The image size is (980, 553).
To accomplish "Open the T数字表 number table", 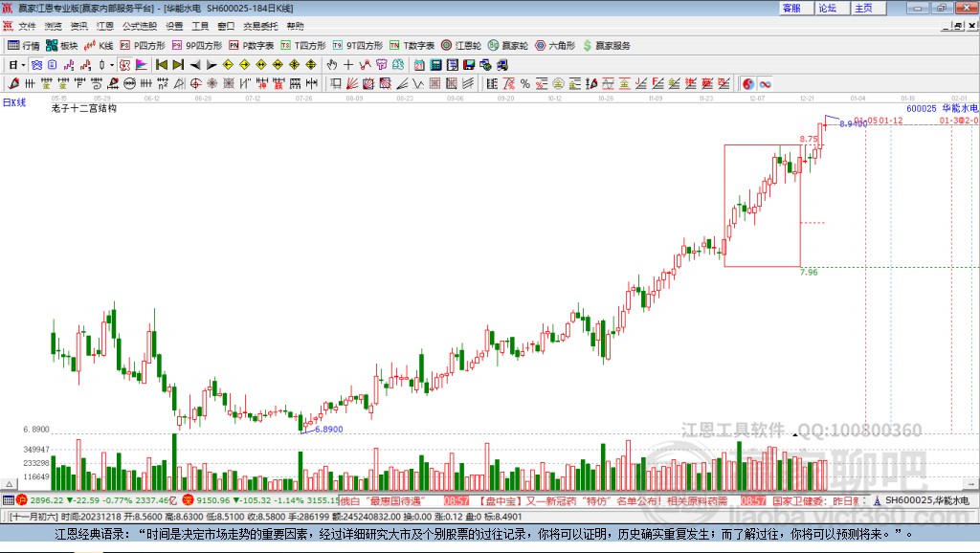I will 412,45.
